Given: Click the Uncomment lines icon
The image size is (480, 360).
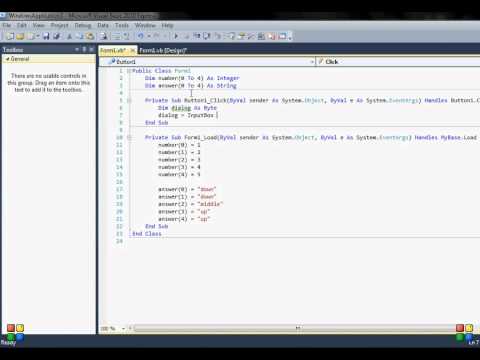Looking at the screenshot, I should (x=126, y=36).
